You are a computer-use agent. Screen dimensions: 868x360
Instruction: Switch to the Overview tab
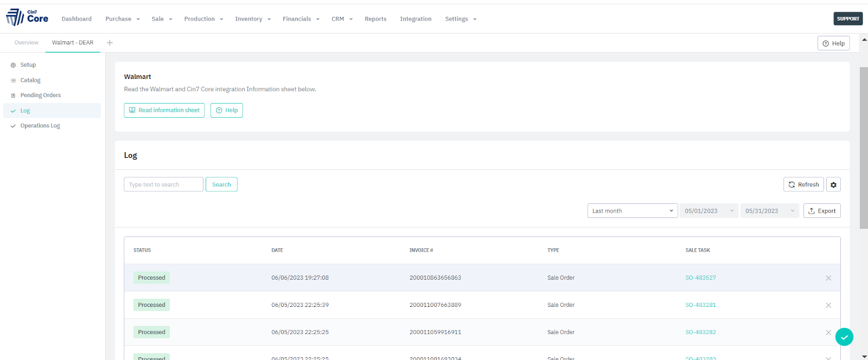click(x=26, y=43)
